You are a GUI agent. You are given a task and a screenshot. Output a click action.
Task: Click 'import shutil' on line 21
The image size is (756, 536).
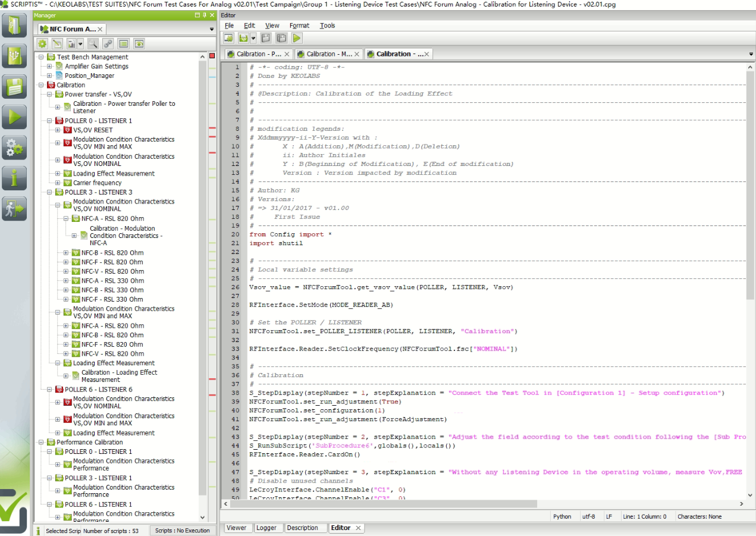tap(276, 243)
